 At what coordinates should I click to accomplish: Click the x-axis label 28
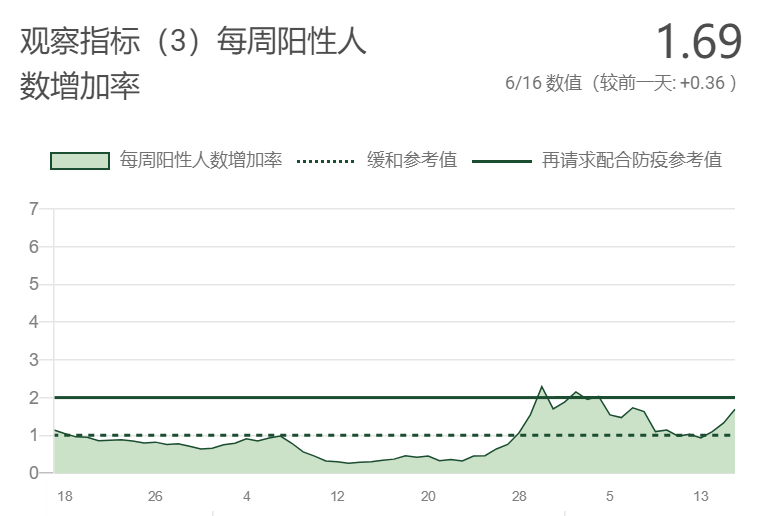click(x=519, y=496)
